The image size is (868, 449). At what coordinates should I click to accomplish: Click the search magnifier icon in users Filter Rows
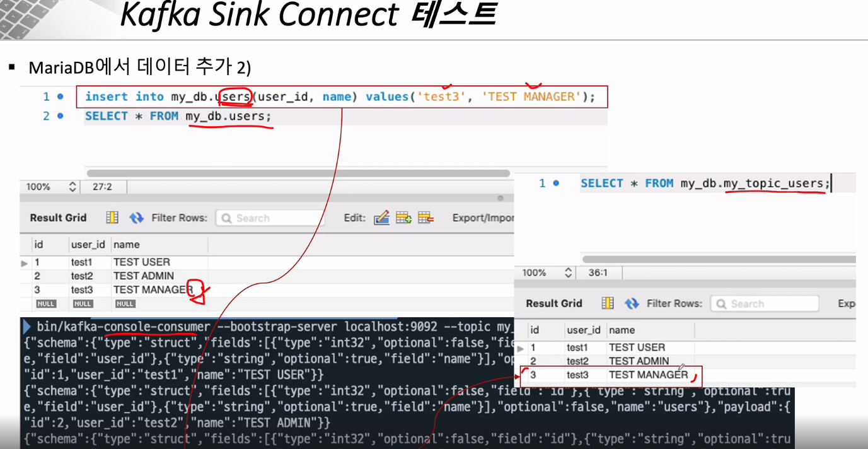coord(226,218)
